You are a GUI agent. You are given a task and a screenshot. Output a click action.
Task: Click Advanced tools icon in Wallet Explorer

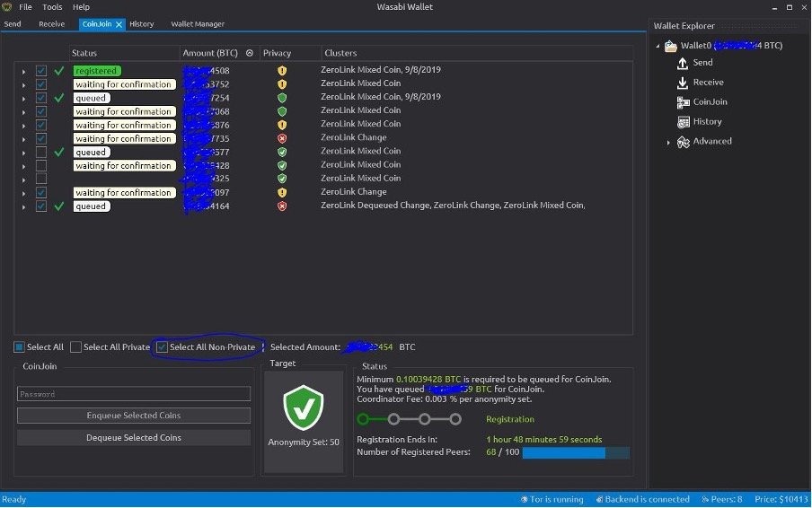pyautogui.click(x=683, y=142)
